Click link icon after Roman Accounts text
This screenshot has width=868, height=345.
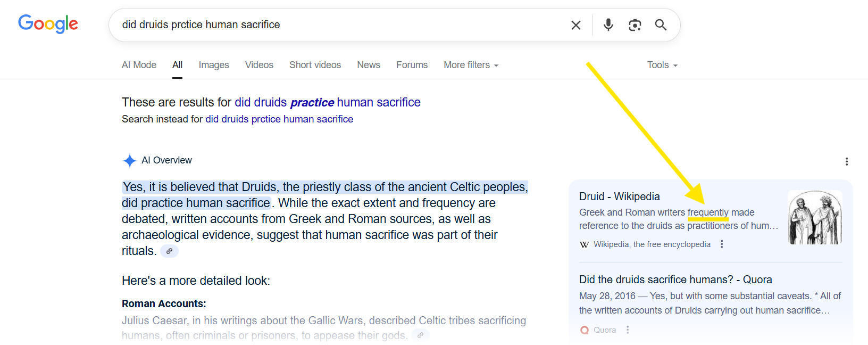[x=420, y=335]
